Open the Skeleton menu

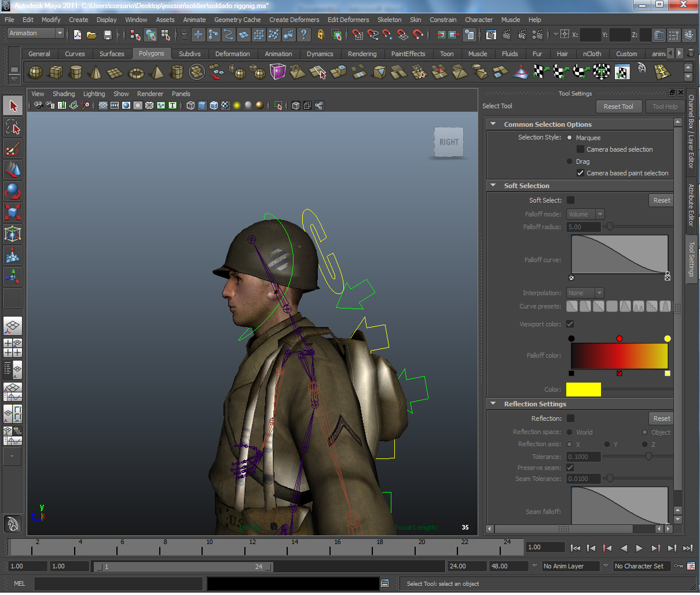pos(389,20)
